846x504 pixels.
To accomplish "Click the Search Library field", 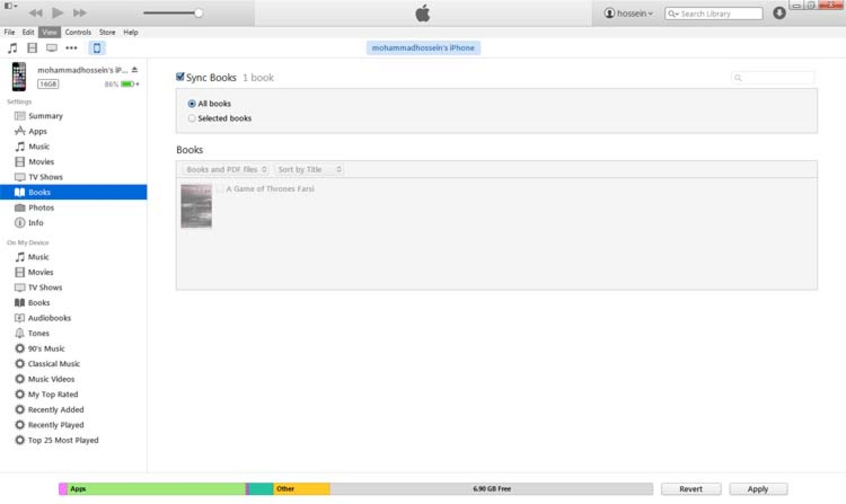I will tap(714, 14).
